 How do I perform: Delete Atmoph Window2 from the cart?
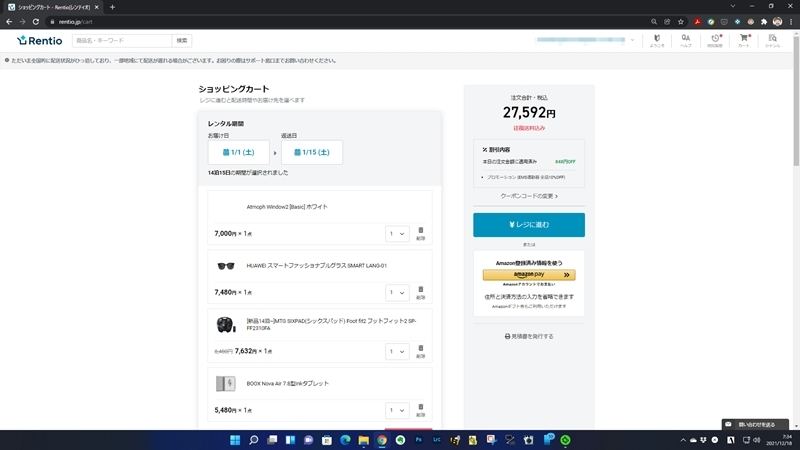420,233
